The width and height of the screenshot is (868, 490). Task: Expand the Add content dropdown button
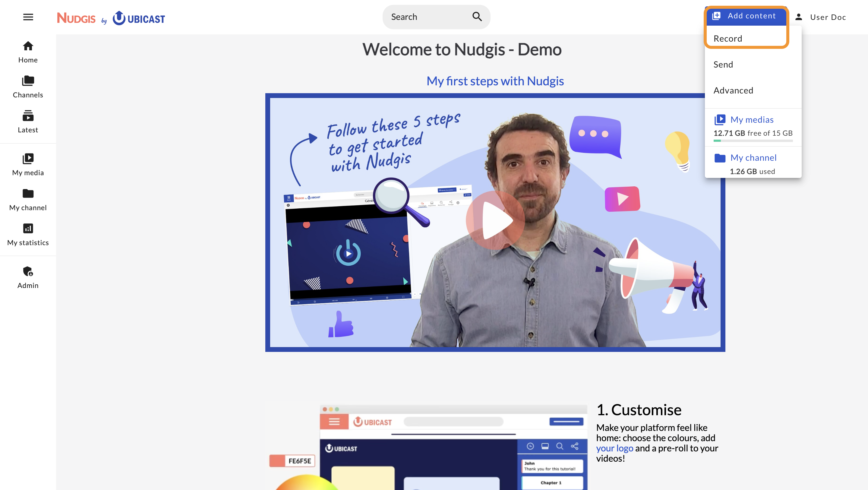point(746,16)
